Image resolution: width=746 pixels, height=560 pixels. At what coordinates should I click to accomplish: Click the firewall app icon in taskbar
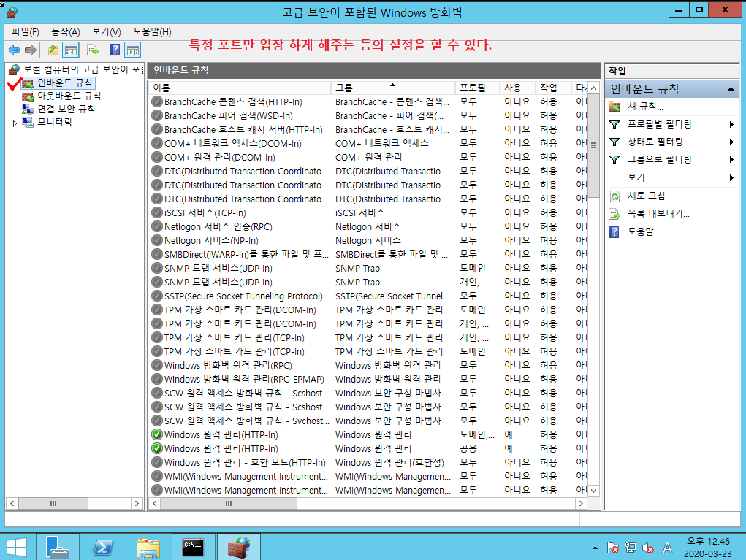(x=238, y=547)
